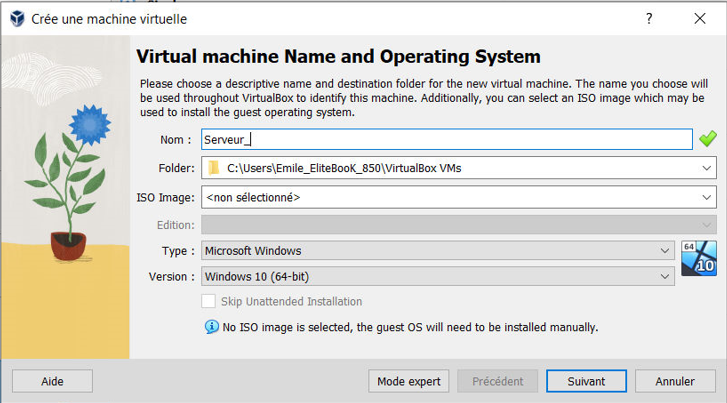The image size is (727, 403).
Task: Open the Version dropdown showing Windows 10 (64-bit)
Action: pos(438,276)
